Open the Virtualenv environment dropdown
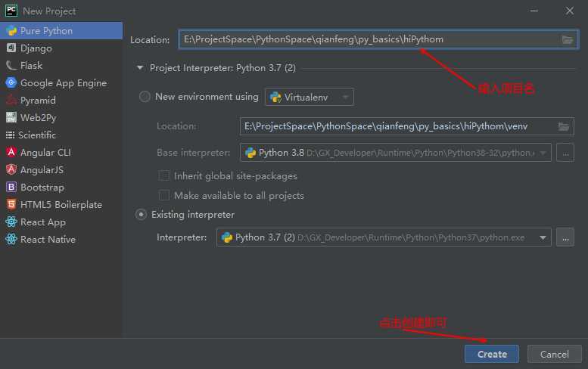This screenshot has width=588, height=369. (x=309, y=97)
